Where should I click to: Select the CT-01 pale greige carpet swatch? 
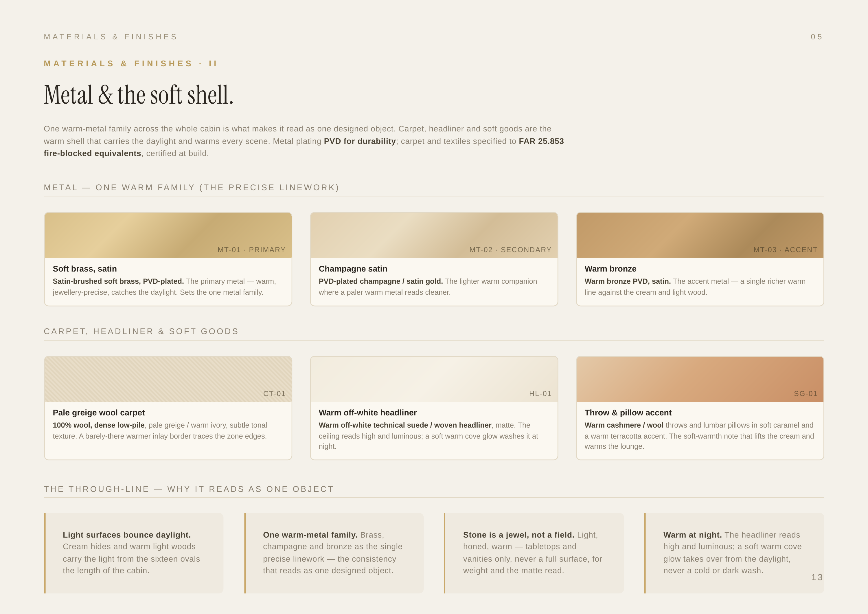pyautogui.click(x=168, y=379)
